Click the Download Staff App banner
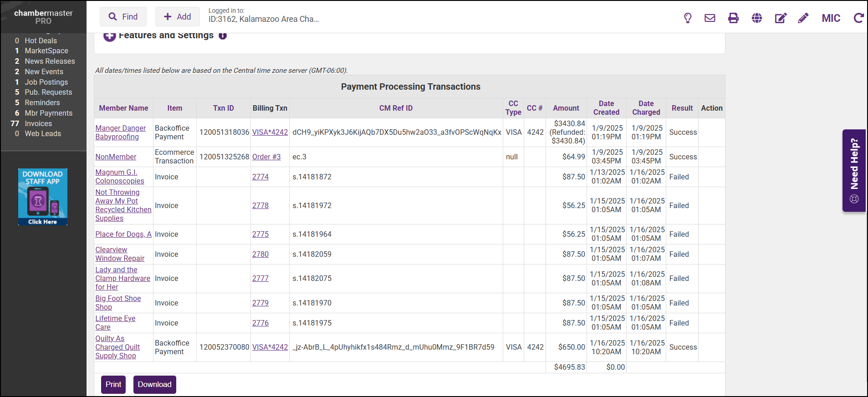The height and width of the screenshot is (397, 868). (x=43, y=197)
